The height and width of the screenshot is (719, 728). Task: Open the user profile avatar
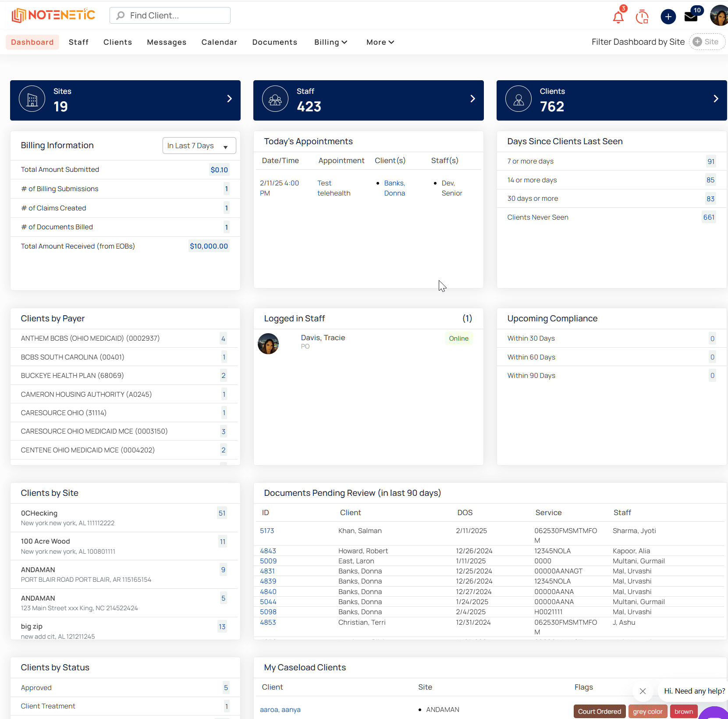coord(719,16)
